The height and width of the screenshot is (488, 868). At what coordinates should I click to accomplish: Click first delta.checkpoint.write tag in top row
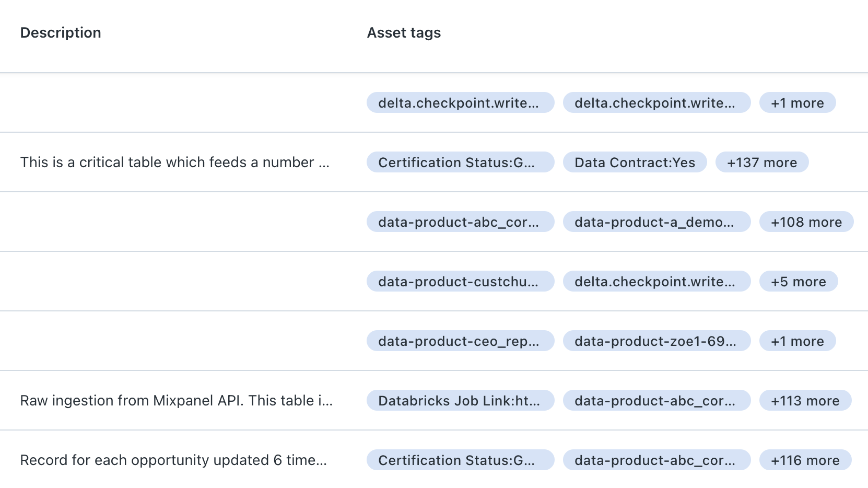460,103
